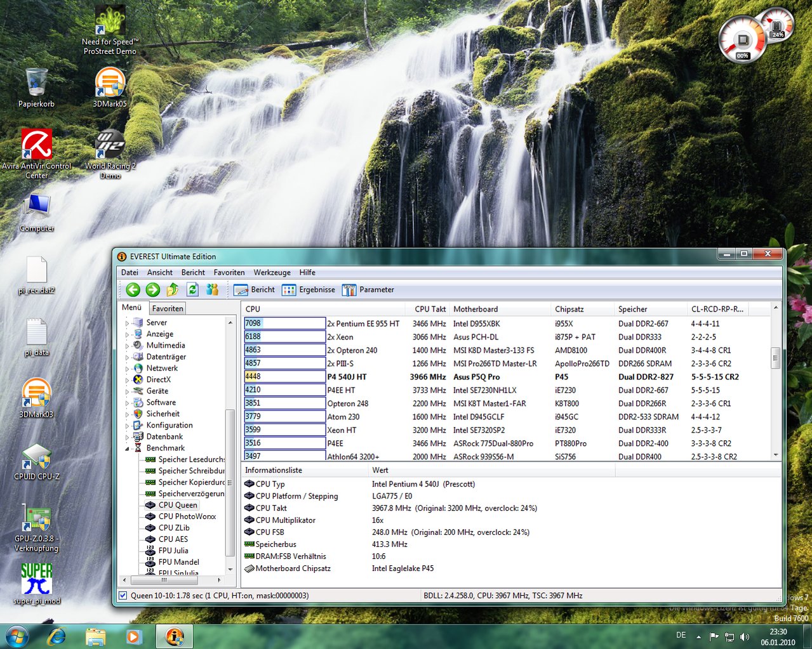Select the CPU PhotoWorxx benchmark

[x=187, y=516]
